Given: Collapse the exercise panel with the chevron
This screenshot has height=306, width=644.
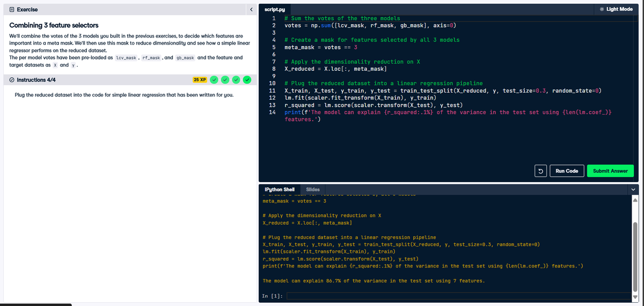Looking at the screenshot, I should tap(251, 9).
